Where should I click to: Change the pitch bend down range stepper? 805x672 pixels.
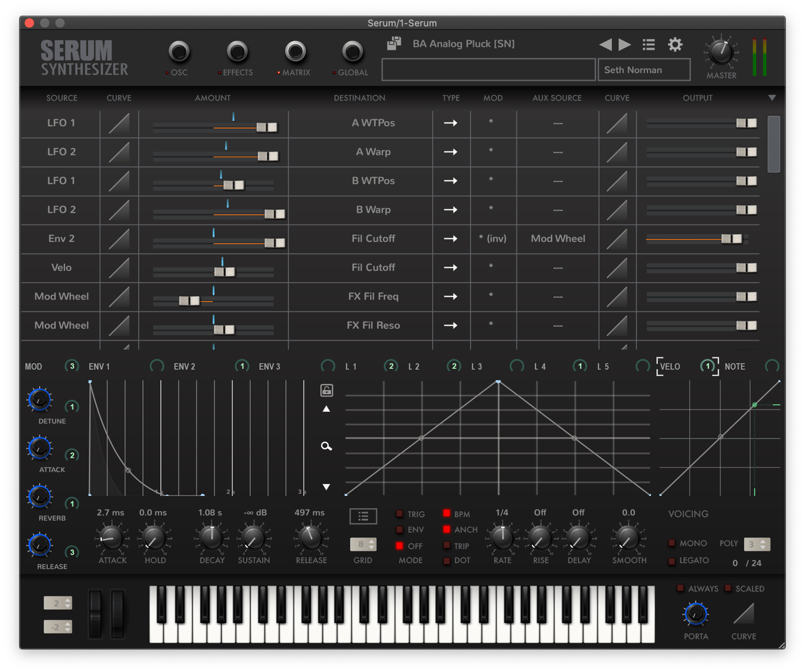(x=57, y=626)
